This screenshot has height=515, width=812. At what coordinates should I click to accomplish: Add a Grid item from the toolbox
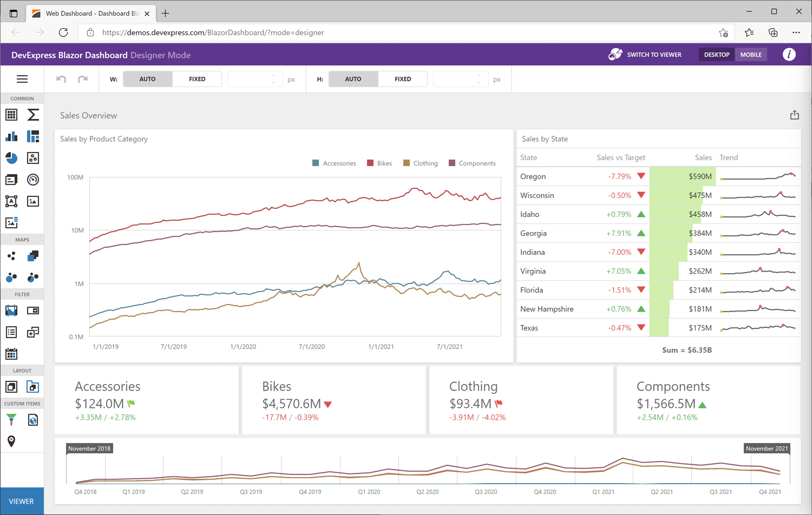pos(11,115)
